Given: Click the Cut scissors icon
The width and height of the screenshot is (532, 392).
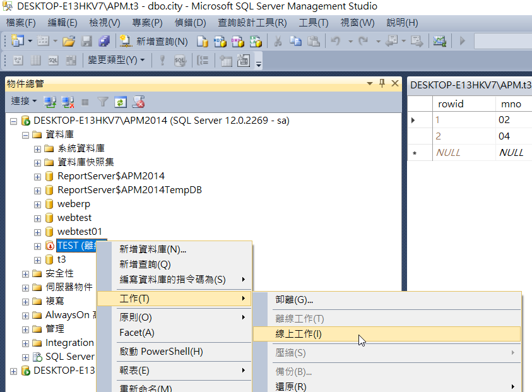Looking at the screenshot, I should (x=278, y=42).
